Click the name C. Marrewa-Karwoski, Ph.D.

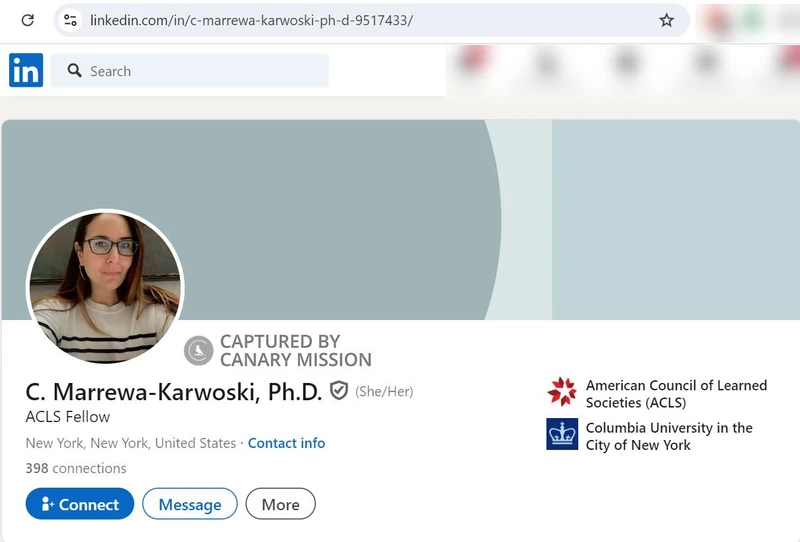[x=174, y=391]
